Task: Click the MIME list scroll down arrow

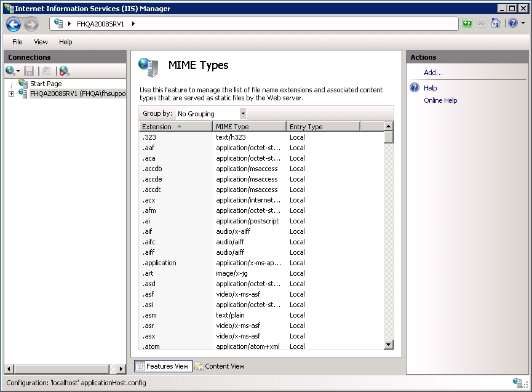Action: (389, 345)
